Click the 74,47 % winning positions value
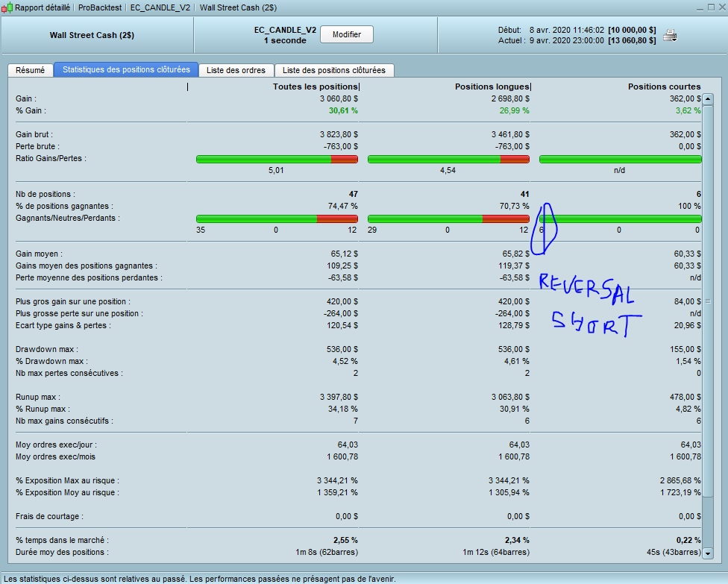This screenshot has width=728, height=584. (343, 206)
